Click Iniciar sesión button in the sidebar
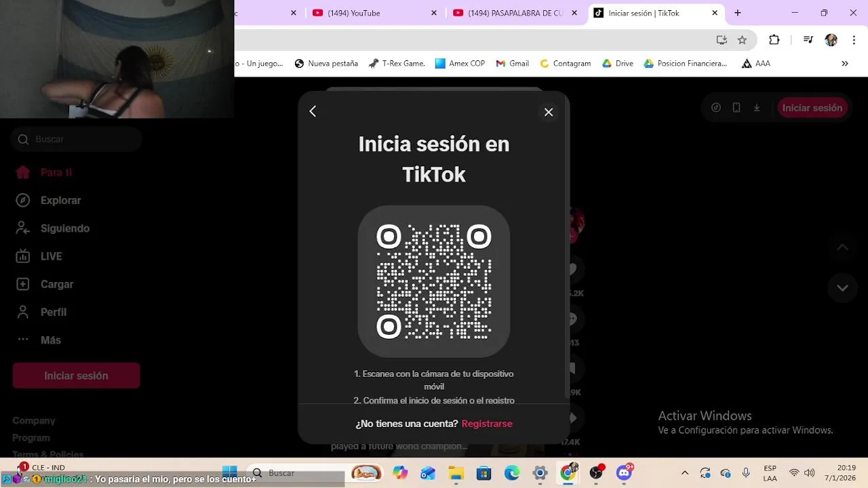The height and width of the screenshot is (488, 868). point(76,375)
